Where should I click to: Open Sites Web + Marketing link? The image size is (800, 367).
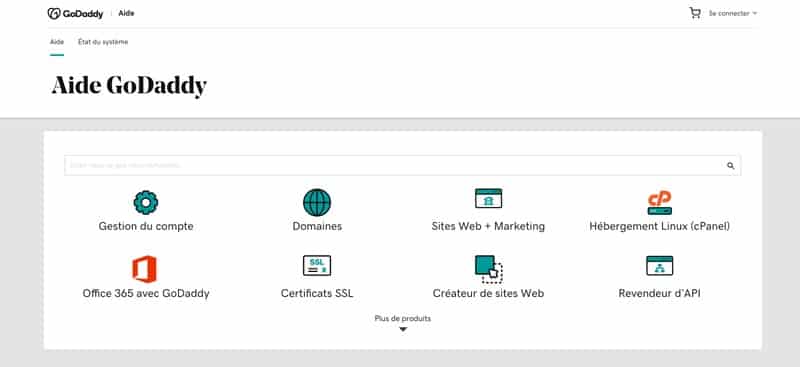click(x=488, y=226)
